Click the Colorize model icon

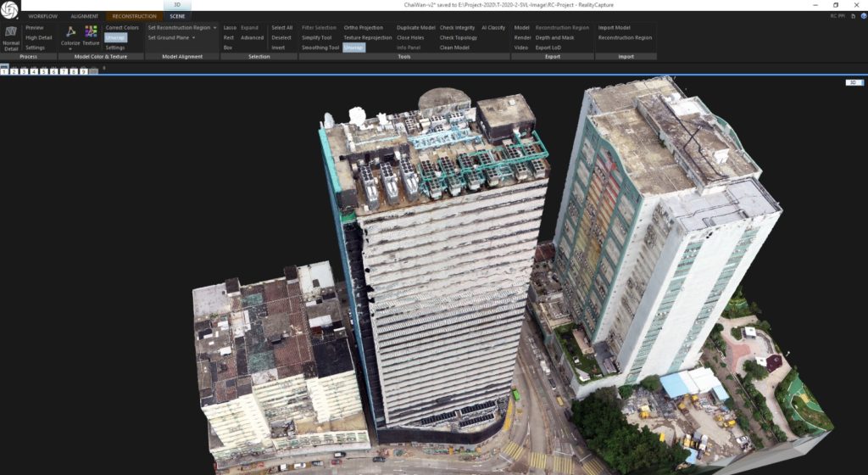tap(70, 31)
